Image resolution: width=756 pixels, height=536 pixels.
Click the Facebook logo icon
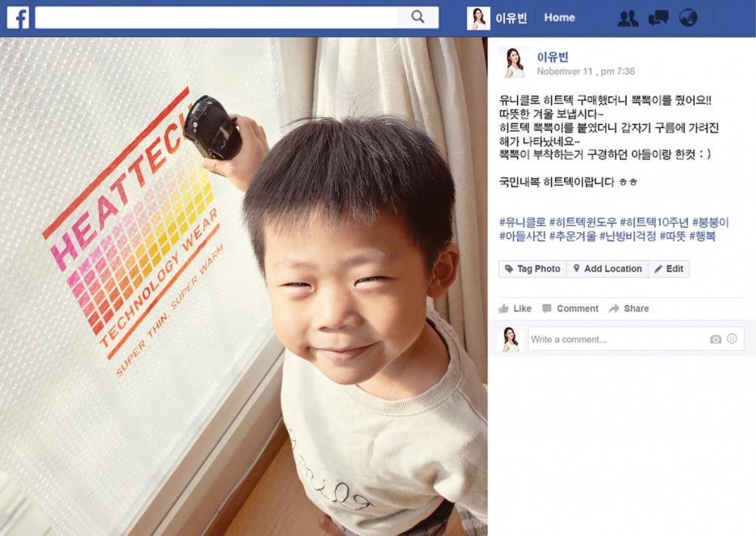click(x=18, y=18)
